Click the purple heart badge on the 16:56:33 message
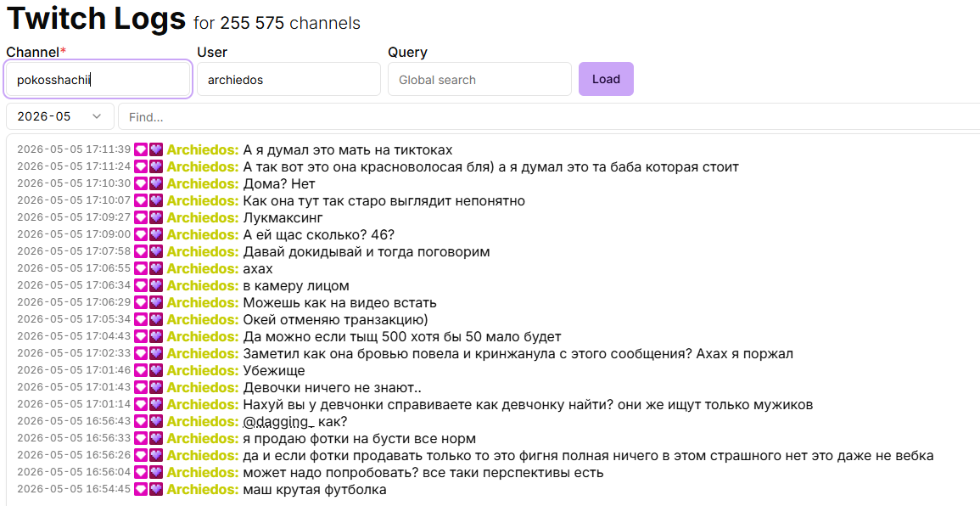This screenshot has width=980, height=506. pyautogui.click(x=155, y=438)
